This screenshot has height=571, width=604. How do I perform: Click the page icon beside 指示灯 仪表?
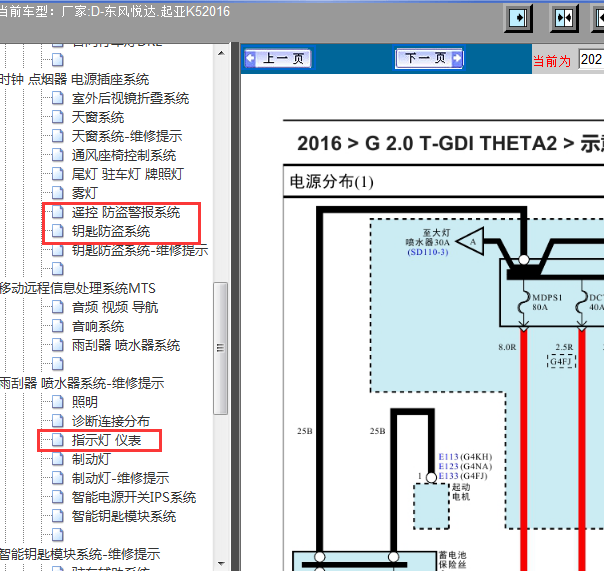(58, 440)
